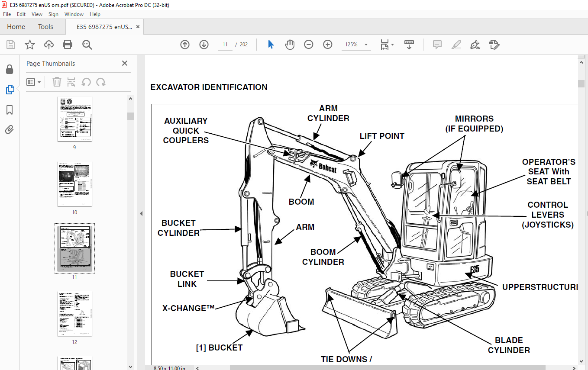Add bookmark with the star icon
This screenshot has height=370, width=588.
(x=30, y=45)
